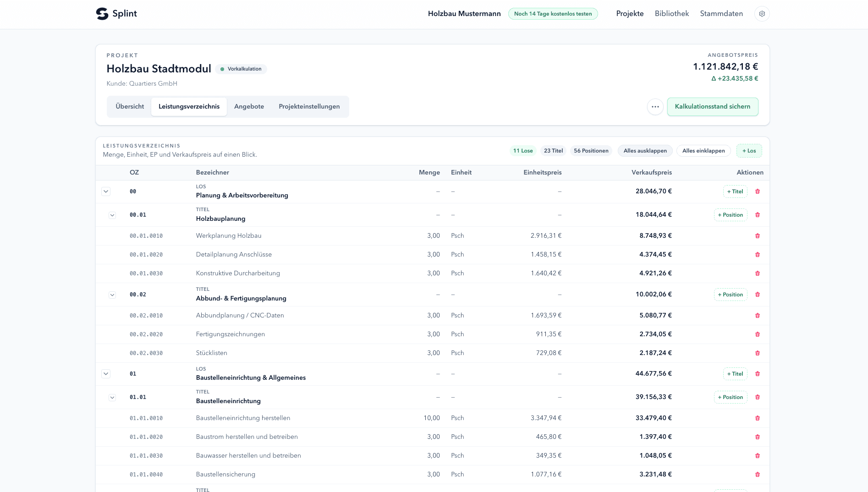Delete the Werkplanung Holzbau position
Screen dimensions: 868x492
click(758, 236)
